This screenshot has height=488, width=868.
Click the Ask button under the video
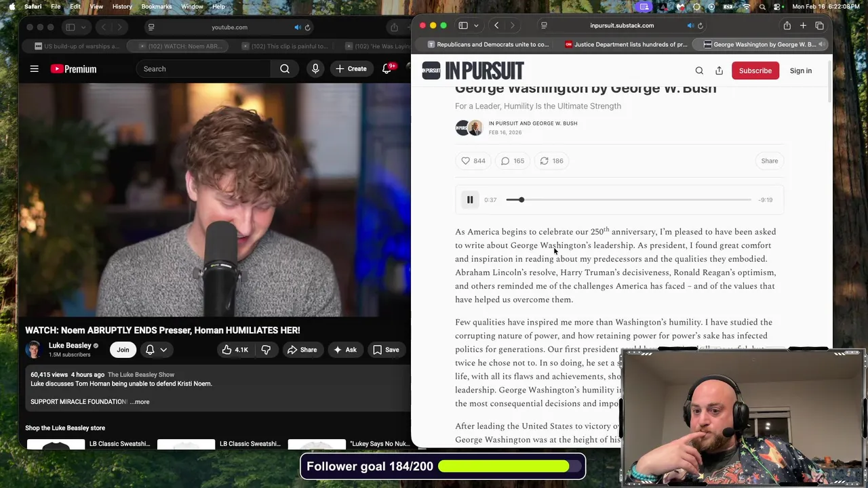click(345, 350)
